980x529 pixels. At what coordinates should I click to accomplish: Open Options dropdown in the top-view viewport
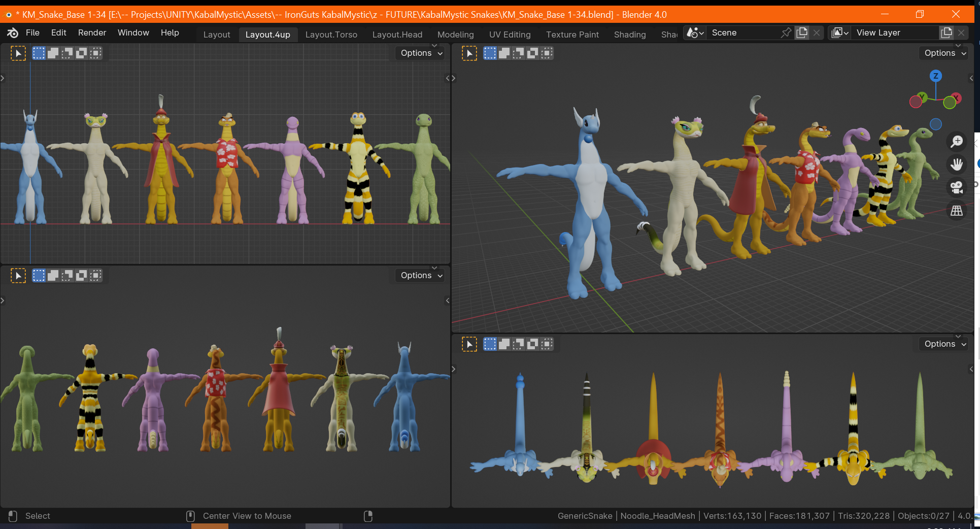coord(945,344)
